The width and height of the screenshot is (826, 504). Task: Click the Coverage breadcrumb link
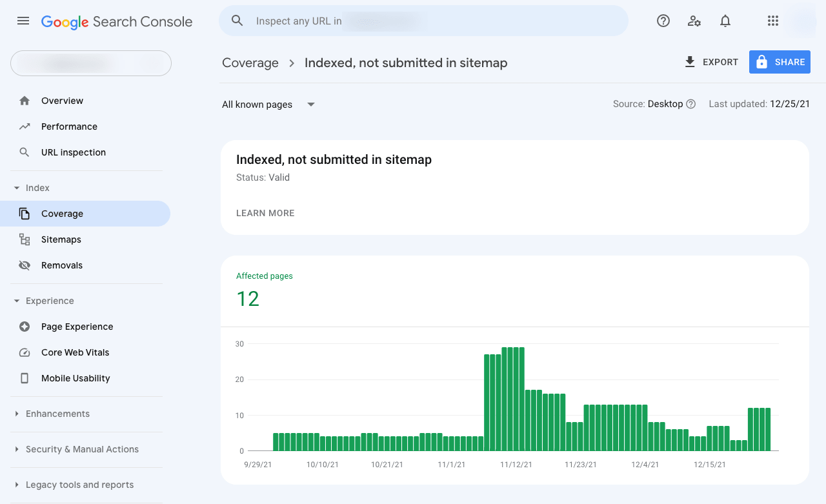point(250,63)
